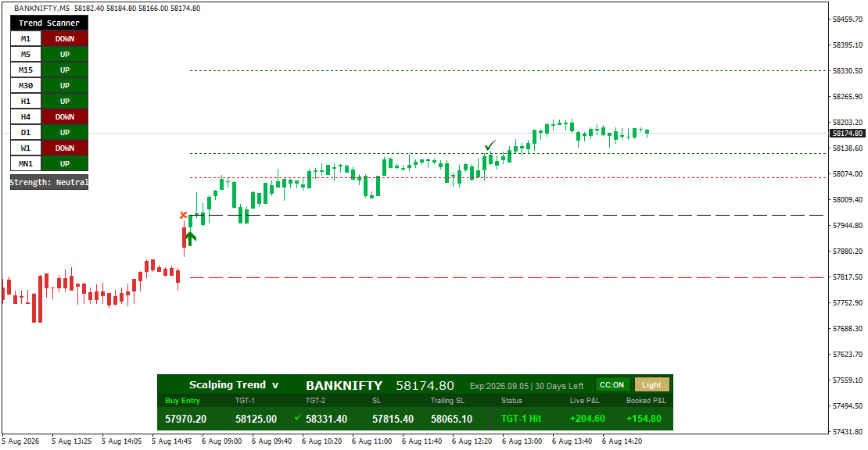Viewport: 868px width, 450px height.
Task: Switch to Light theme button
Action: (x=651, y=385)
